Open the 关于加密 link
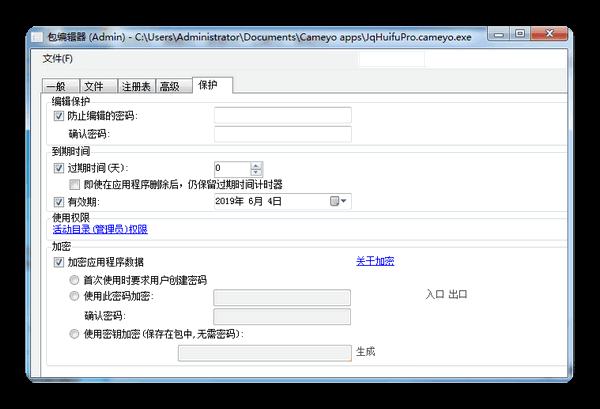600x409 pixels. (x=375, y=261)
